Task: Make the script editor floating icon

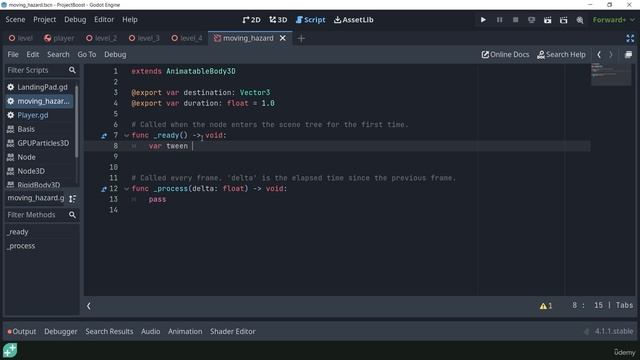Action: pyautogui.click(x=629, y=55)
